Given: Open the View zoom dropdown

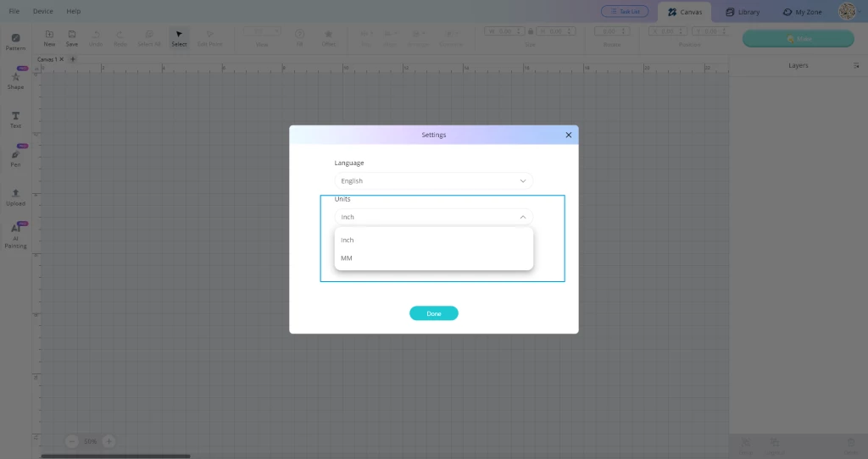Looking at the screenshot, I should coord(262,31).
